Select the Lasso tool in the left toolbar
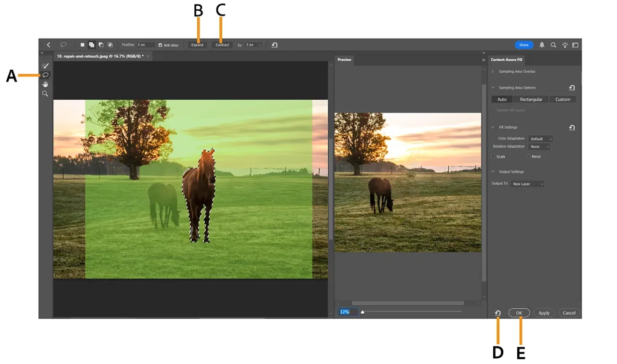The width and height of the screenshot is (617, 364). (x=45, y=75)
